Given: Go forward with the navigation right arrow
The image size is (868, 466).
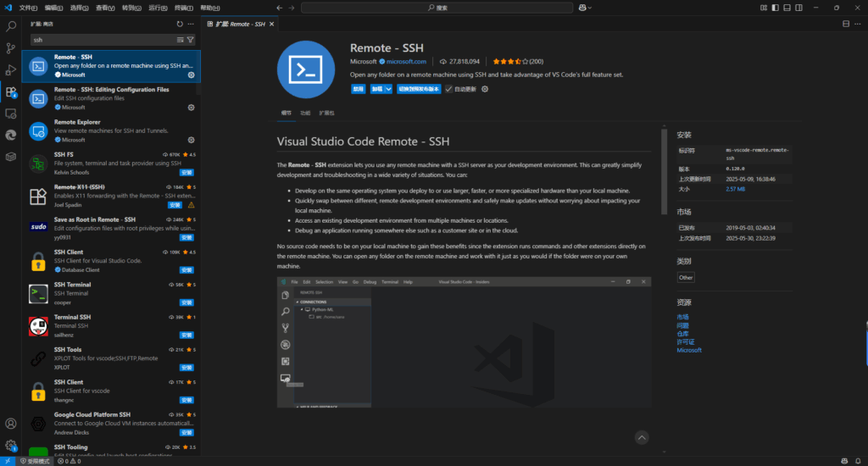Looking at the screenshot, I should click(x=292, y=8).
